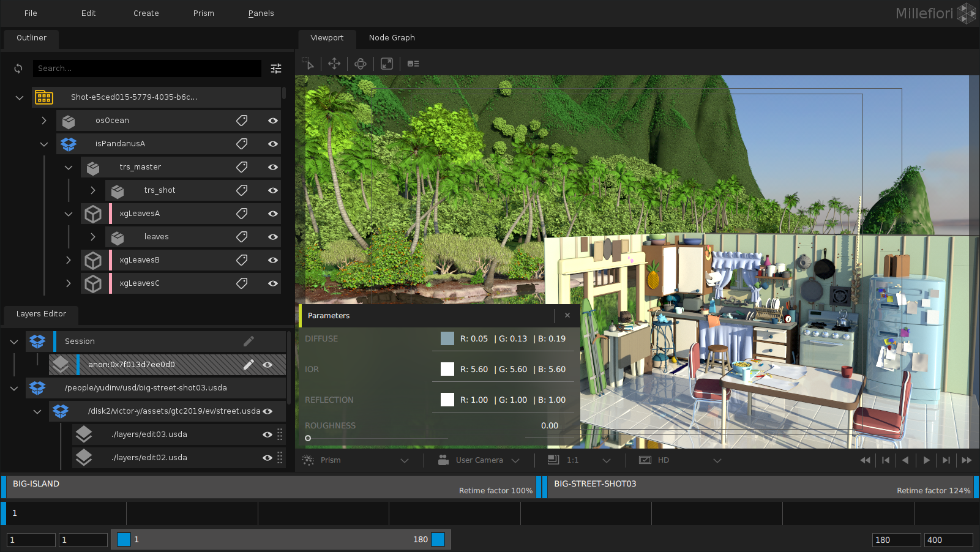Screen dimensions: 980x552
Task: Click the xgLeavesA cube icon
Action: click(93, 214)
